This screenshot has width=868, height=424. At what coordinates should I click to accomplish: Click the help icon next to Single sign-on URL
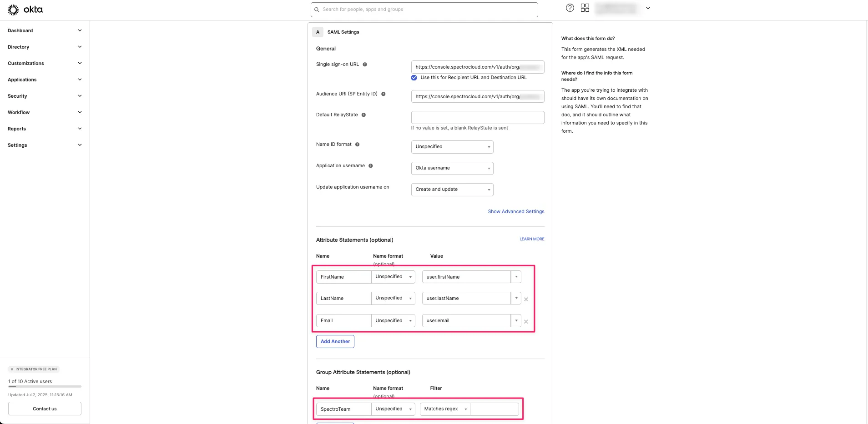point(365,64)
